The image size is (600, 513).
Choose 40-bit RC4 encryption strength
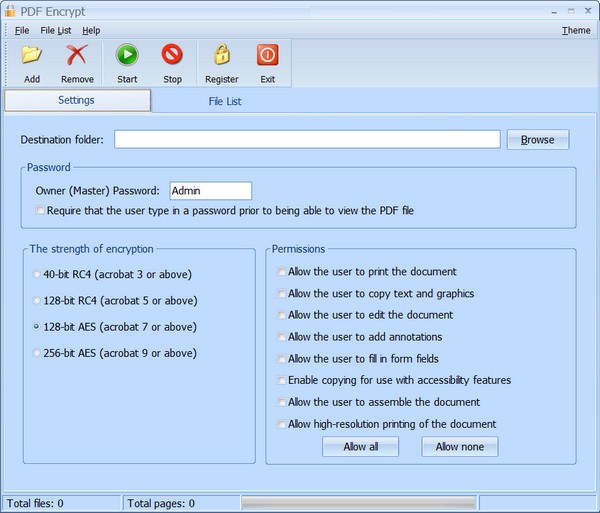point(38,274)
